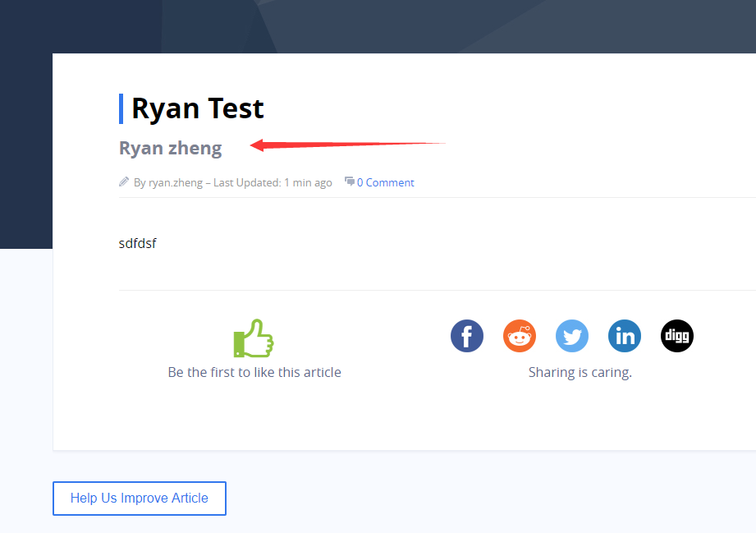The height and width of the screenshot is (533, 756).
Task: Share the article on LinkedIn
Action: tap(625, 336)
